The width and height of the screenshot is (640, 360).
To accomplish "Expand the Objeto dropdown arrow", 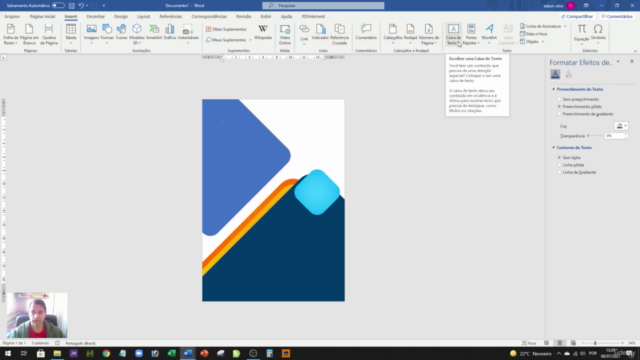I will 542,42.
